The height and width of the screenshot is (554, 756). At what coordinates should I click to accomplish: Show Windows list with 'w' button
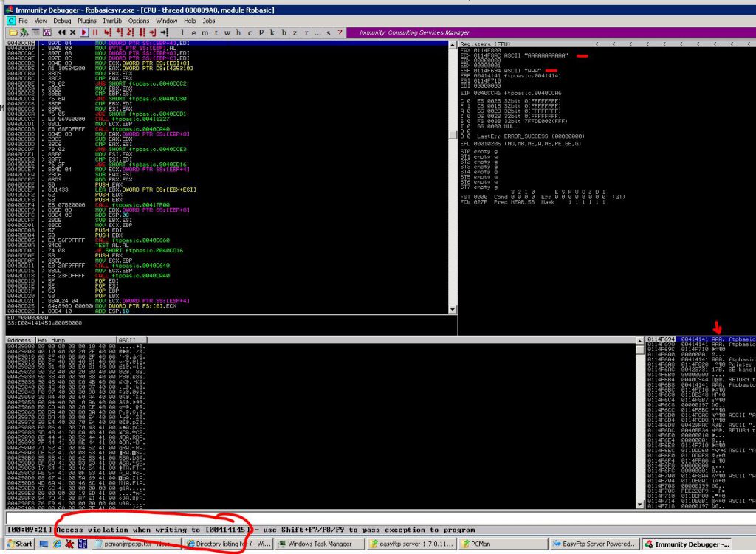[x=227, y=32]
